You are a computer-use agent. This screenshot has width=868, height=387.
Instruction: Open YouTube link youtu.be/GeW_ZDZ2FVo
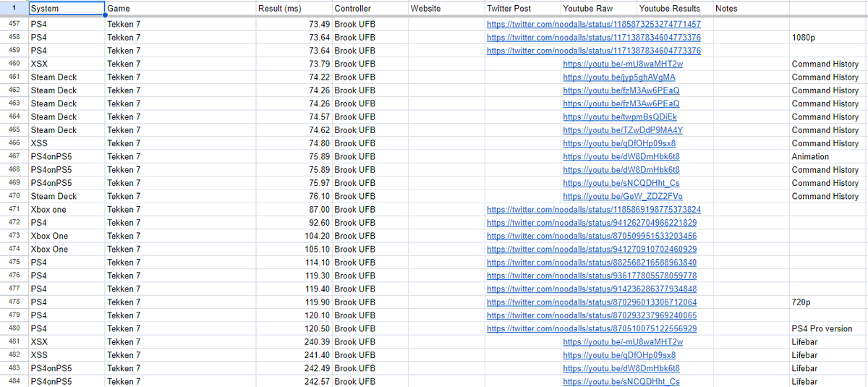[x=623, y=196]
